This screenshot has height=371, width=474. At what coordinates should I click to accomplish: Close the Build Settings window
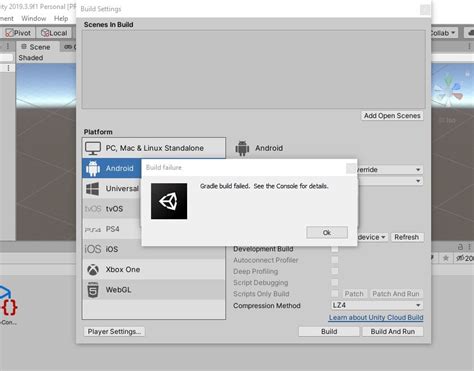(425, 9)
